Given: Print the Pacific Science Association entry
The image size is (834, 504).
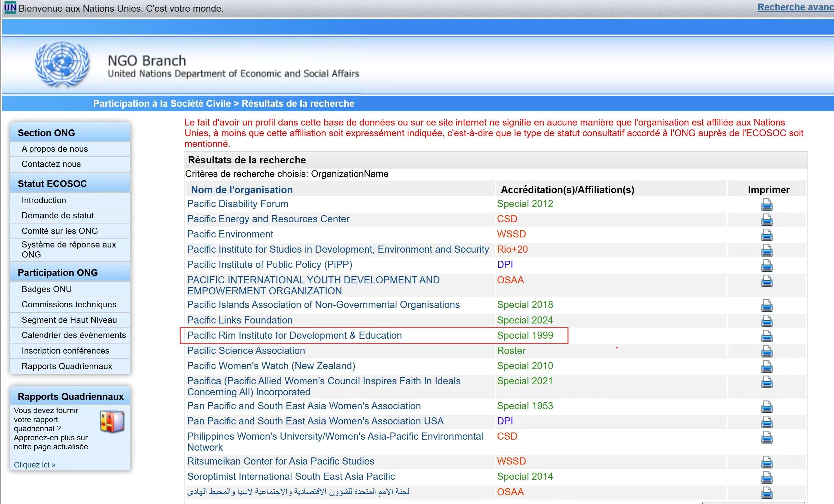Looking at the screenshot, I should 767,351.
